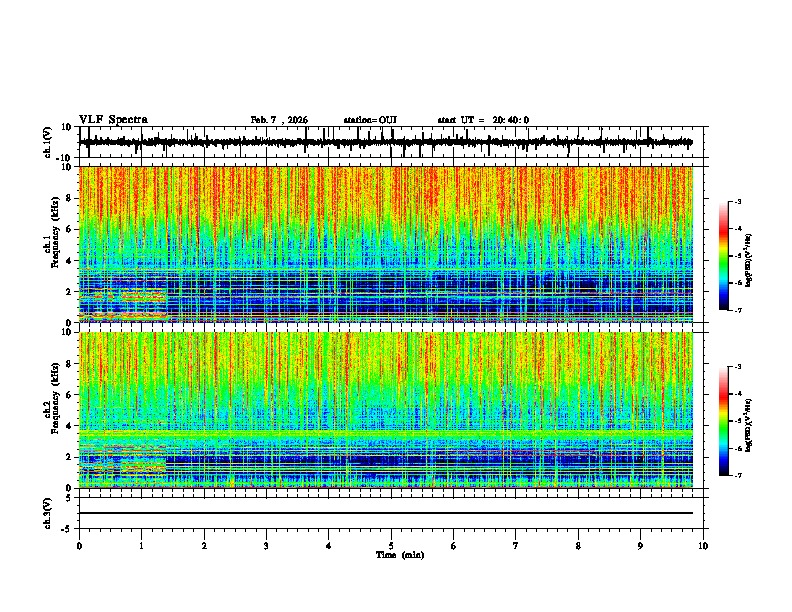Click time axis tick label '5'
This screenshot has height=612, width=792.
tap(391, 546)
